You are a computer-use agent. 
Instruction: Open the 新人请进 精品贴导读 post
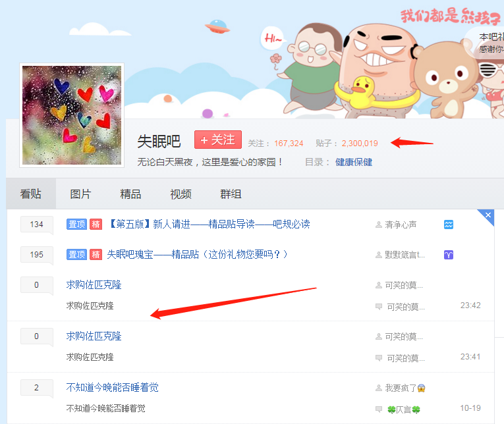pos(209,224)
